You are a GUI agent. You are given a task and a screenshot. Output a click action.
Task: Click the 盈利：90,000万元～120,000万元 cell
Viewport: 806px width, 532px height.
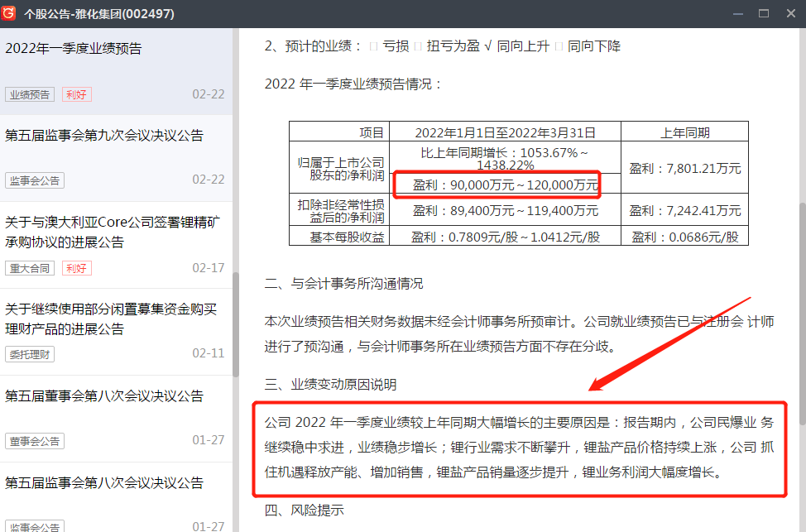click(x=506, y=184)
